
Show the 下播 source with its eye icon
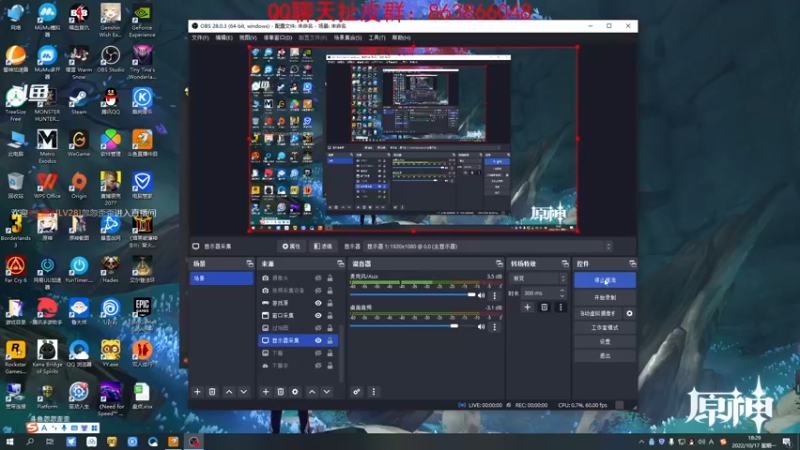[318, 353]
